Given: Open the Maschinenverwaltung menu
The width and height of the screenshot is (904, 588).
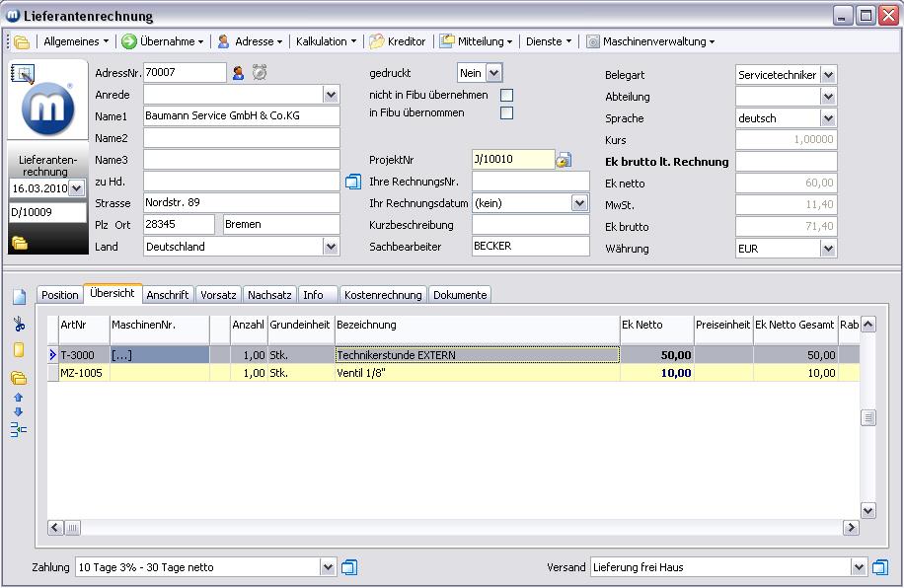Looking at the screenshot, I should click(x=650, y=41).
